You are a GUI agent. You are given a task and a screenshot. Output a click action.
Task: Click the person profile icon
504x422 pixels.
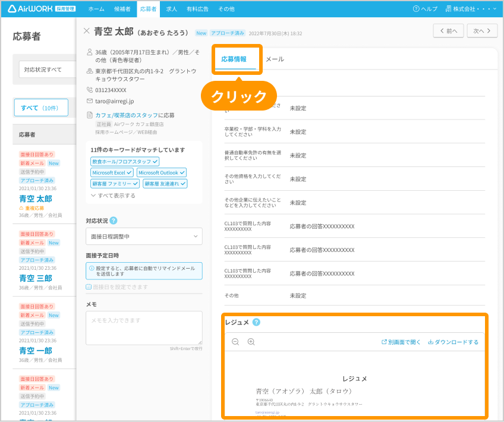click(90, 52)
